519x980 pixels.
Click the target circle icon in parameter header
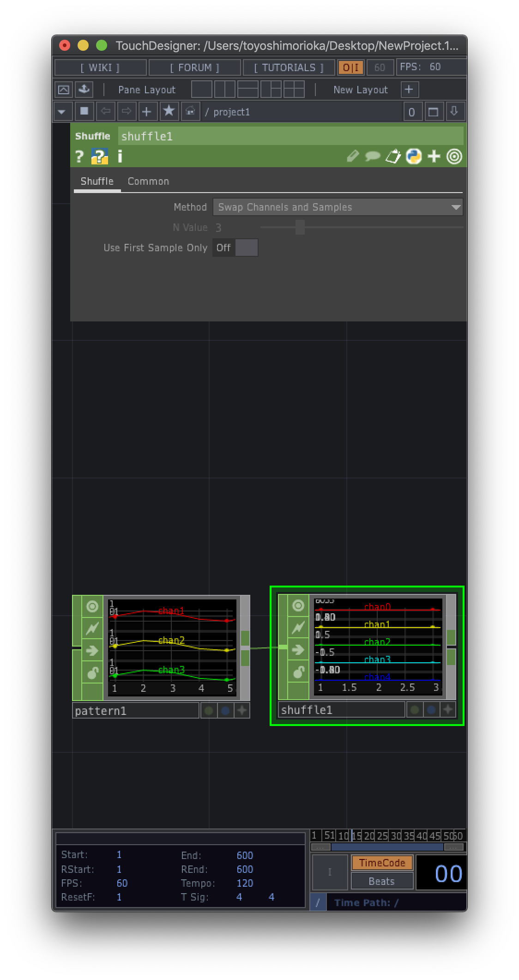click(x=454, y=157)
